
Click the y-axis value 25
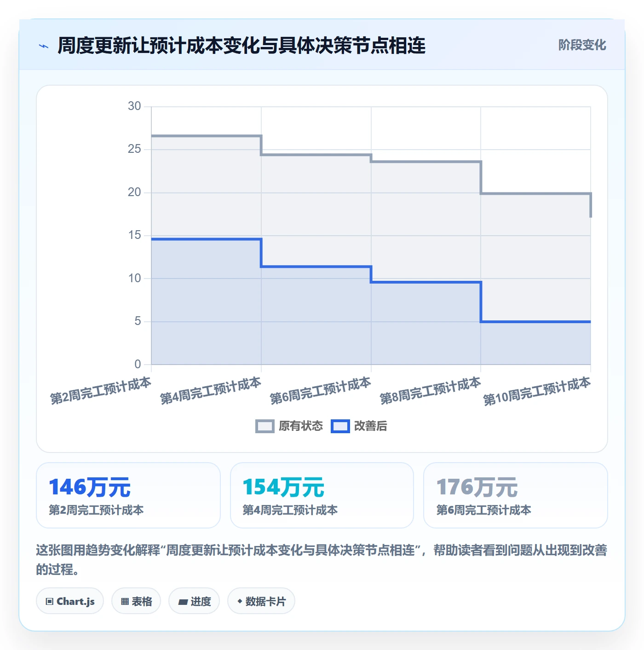pos(134,149)
